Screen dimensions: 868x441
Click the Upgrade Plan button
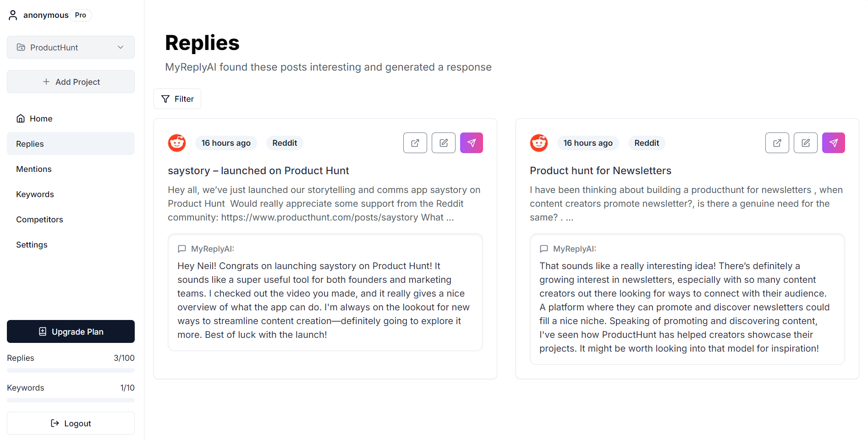[71, 331]
